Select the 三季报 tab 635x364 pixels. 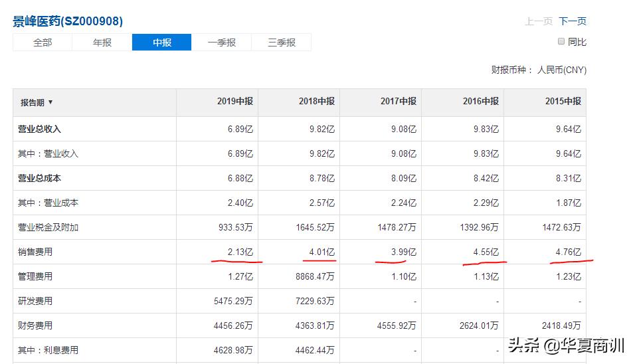tap(281, 43)
